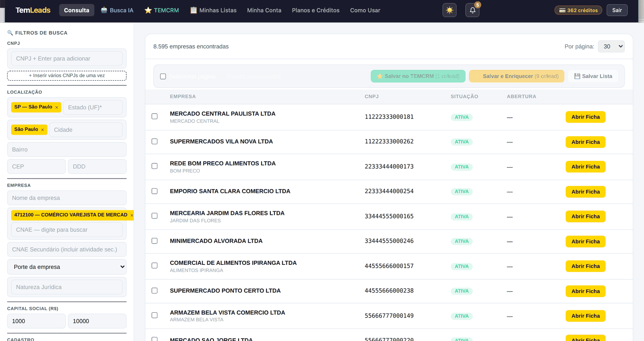The height and width of the screenshot is (341, 644).
Task: Abrir Ficha for COMERCIAL DE ALIMENTOS IPIRANGA
Action: click(x=586, y=266)
